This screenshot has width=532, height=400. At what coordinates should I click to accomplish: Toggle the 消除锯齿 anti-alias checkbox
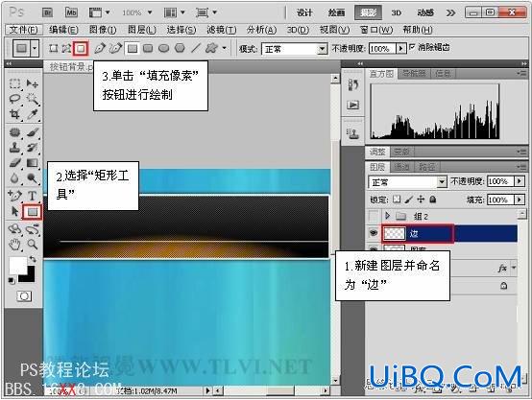click(x=412, y=47)
